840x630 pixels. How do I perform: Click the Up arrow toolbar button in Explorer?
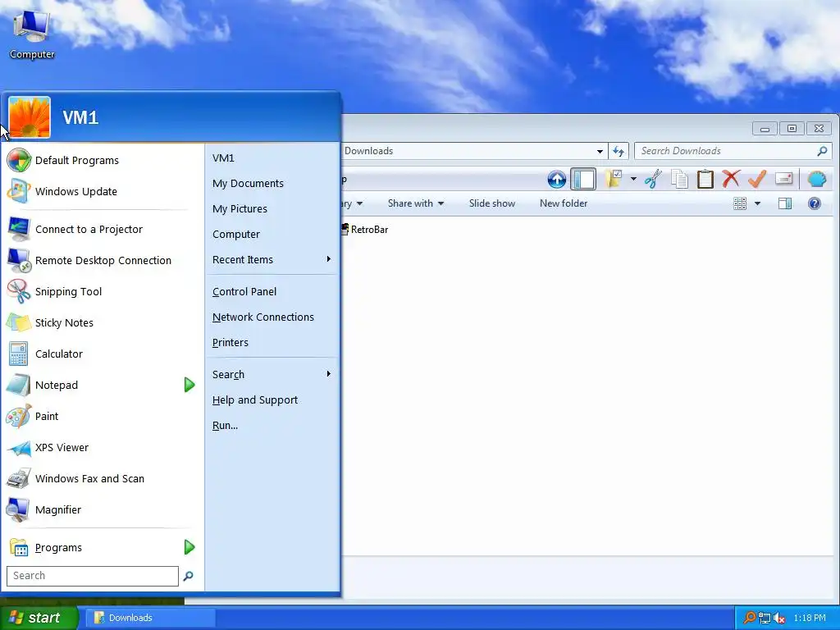(557, 179)
